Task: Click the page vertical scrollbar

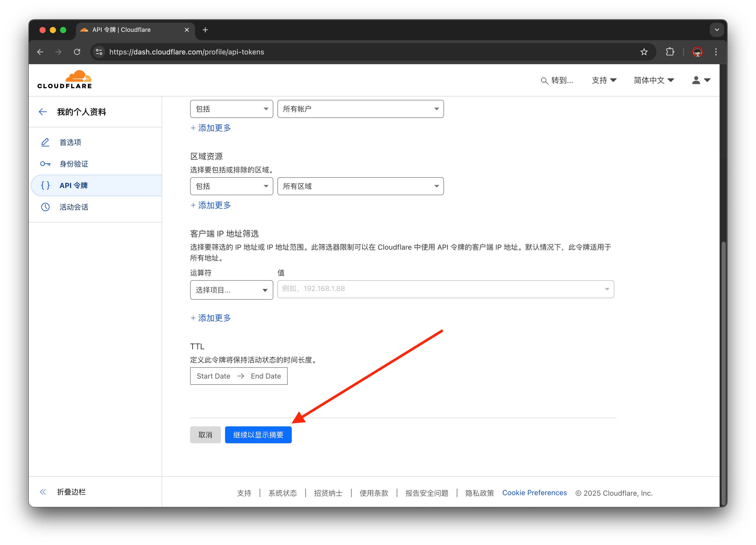Action: [724, 373]
